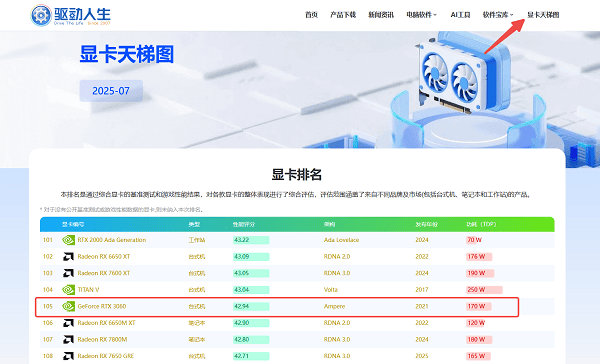Click release year 2017 in TITAN V row
This screenshot has width=600, height=364.
click(422, 290)
